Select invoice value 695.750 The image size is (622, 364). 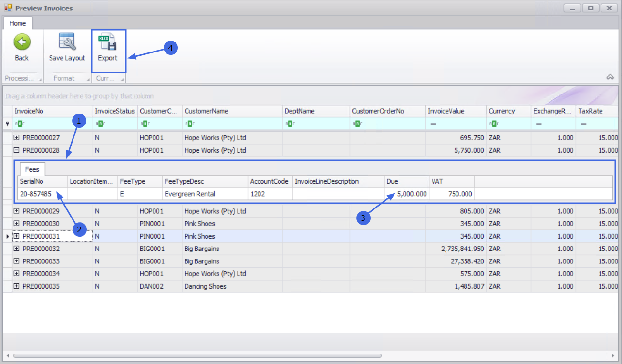pyautogui.click(x=456, y=138)
